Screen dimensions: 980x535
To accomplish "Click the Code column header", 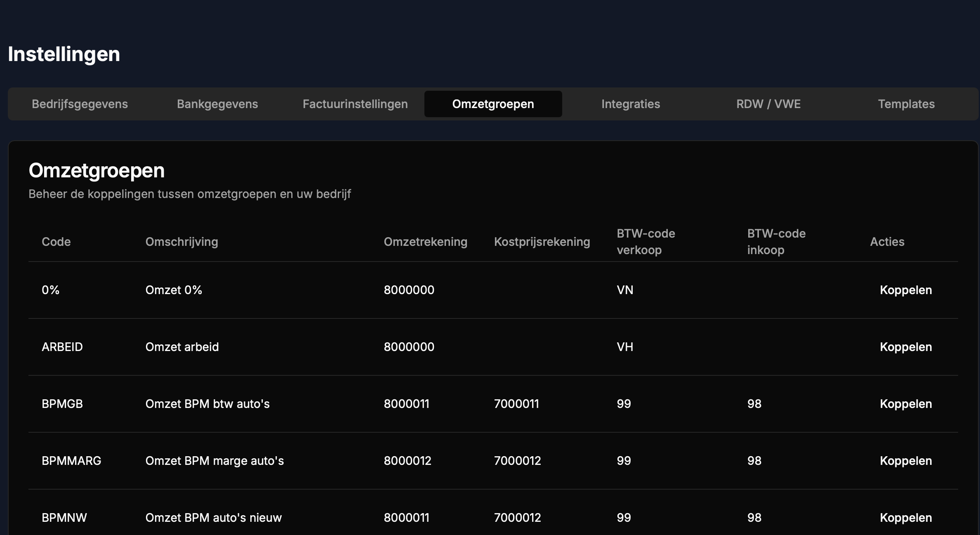I will coord(56,242).
